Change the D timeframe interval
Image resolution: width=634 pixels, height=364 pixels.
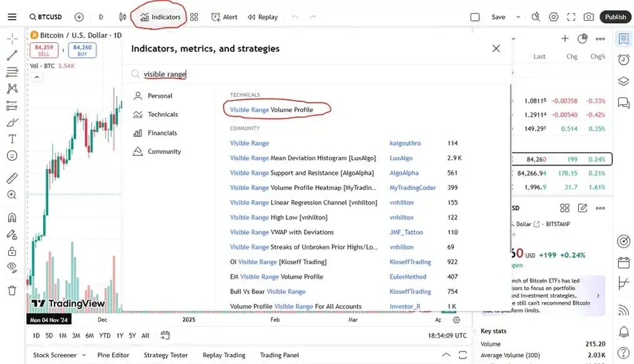click(101, 17)
